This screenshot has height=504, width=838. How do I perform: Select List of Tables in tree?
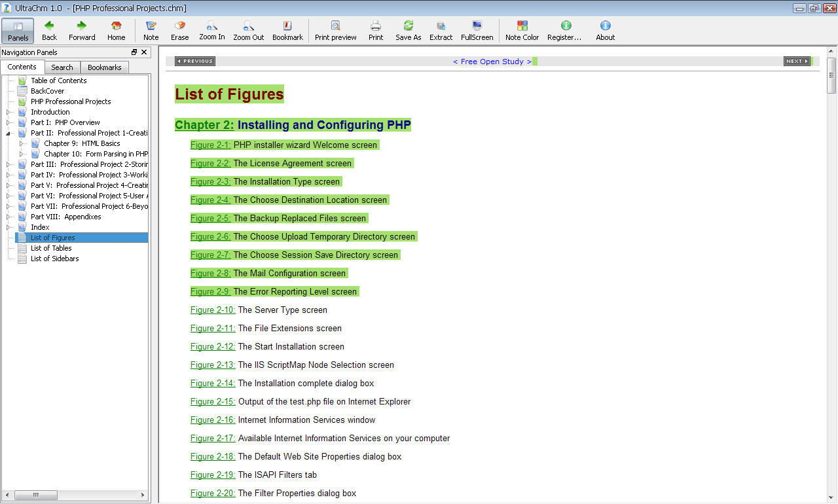coord(51,248)
